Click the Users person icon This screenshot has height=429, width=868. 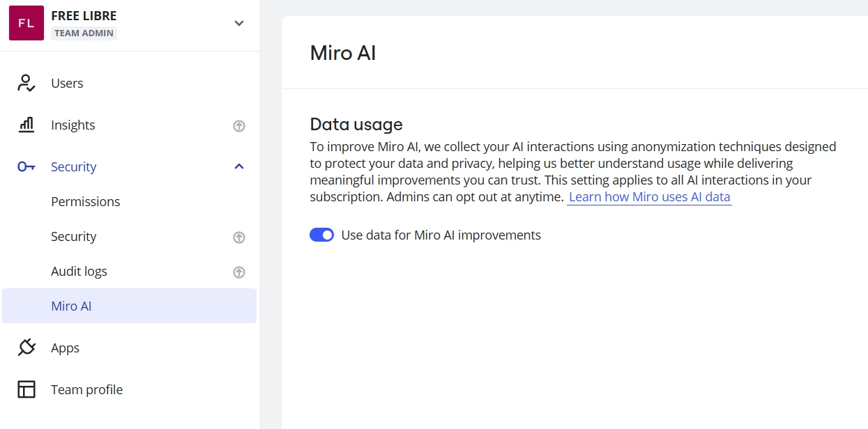(26, 84)
